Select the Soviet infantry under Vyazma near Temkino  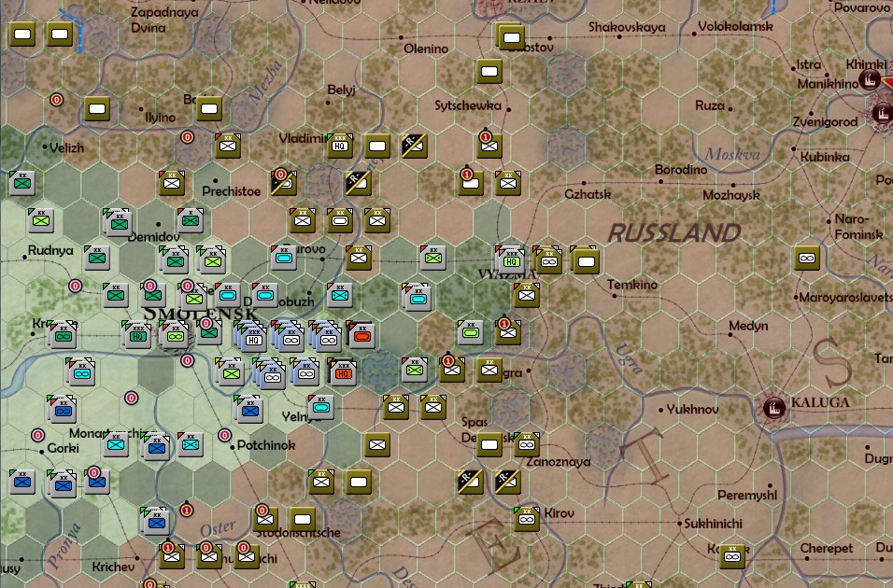527,295
